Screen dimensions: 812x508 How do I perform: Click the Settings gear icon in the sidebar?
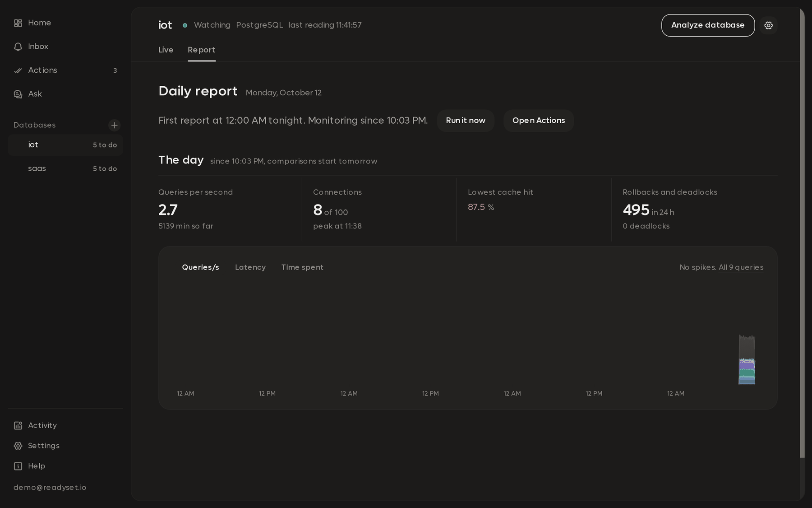18,446
